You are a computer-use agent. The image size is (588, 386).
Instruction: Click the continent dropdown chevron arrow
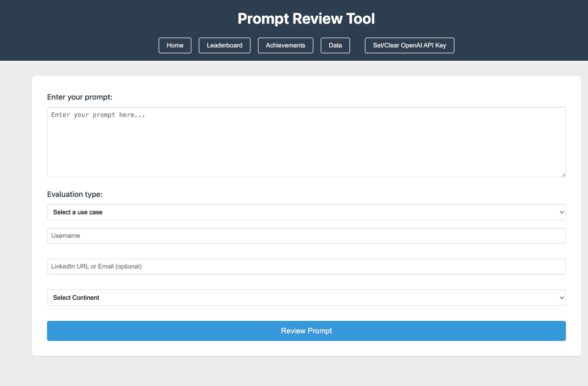pos(562,297)
